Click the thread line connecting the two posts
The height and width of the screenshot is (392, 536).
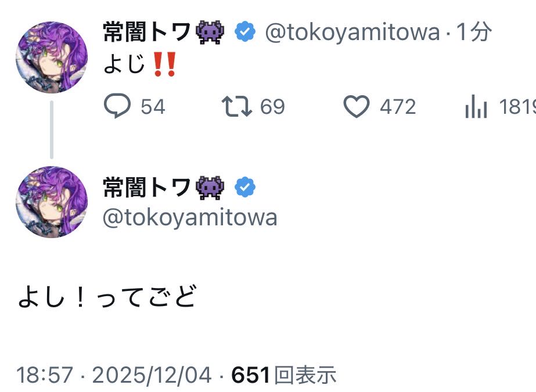(51, 129)
